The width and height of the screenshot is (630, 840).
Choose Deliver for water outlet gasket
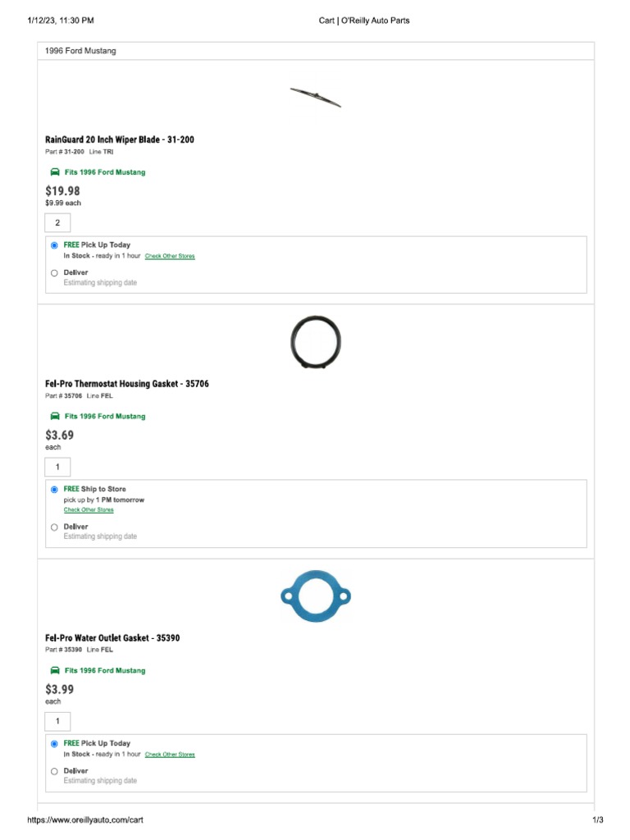point(54,771)
